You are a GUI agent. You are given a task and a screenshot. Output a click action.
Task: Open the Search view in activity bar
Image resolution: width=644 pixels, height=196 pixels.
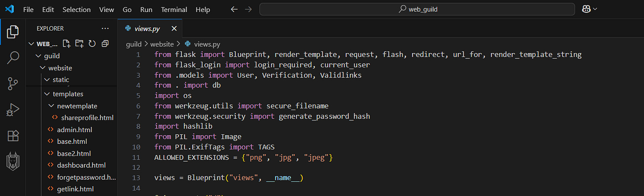(x=14, y=57)
